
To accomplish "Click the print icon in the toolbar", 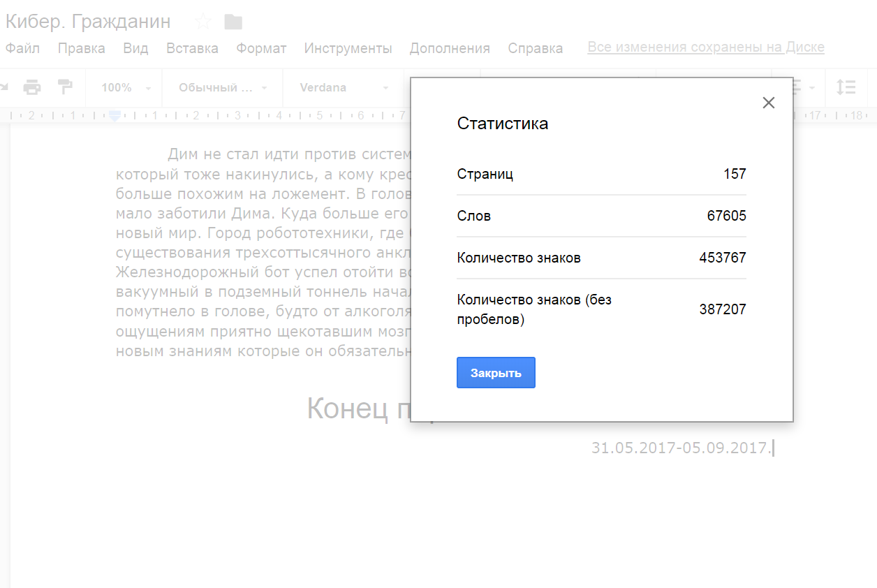I will (x=32, y=87).
